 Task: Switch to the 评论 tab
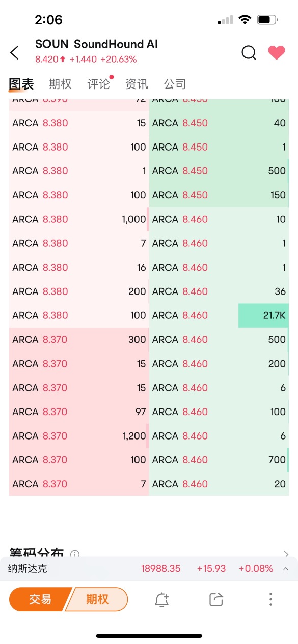(x=98, y=84)
